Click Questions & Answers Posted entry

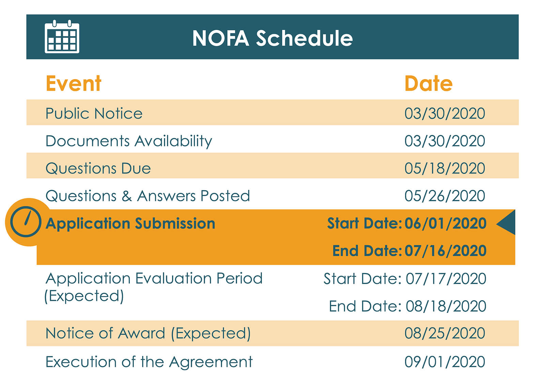(x=148, y=196)
